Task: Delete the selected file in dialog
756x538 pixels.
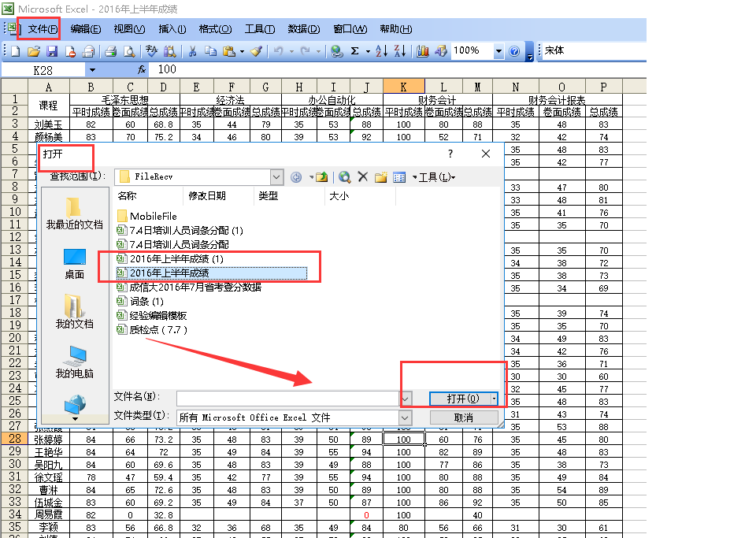Action: click(x=362, y=177)
